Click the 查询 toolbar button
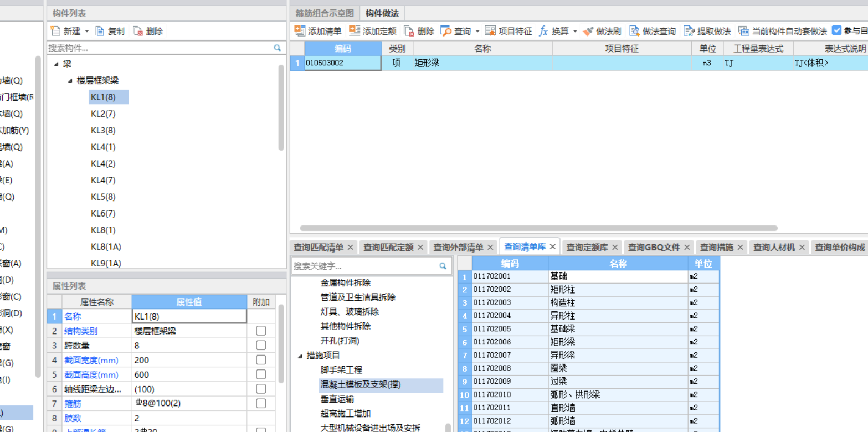This screenshot has width=868, height=432. 456,32
